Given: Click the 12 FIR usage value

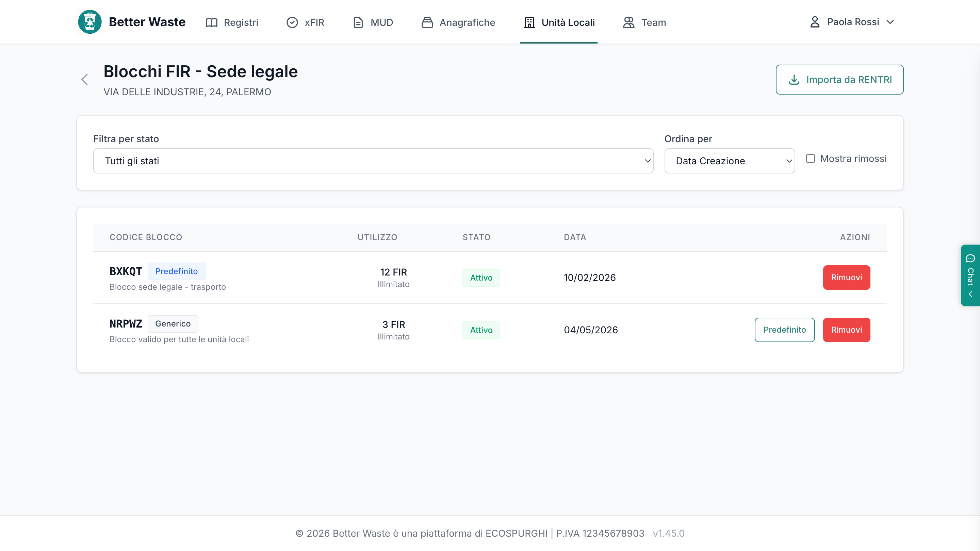Looking at the screenshot, I should coord(393,272).
